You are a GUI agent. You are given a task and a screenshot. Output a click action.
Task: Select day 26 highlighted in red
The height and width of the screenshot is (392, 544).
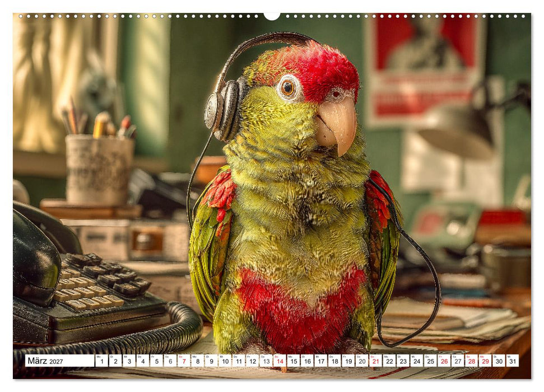444,361
